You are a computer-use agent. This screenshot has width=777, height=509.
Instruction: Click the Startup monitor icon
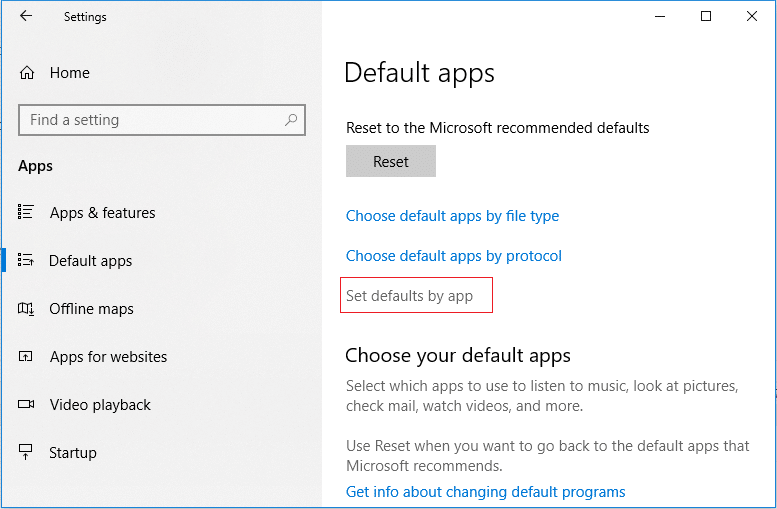[x=26, y=453]
